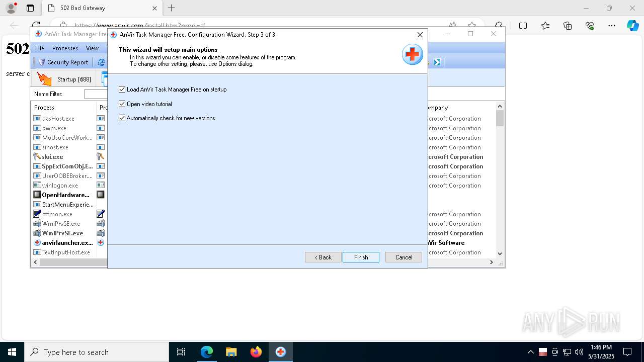Screen dimensions: 644x362
Task: Click the taskbar search box
Action: 97,352
